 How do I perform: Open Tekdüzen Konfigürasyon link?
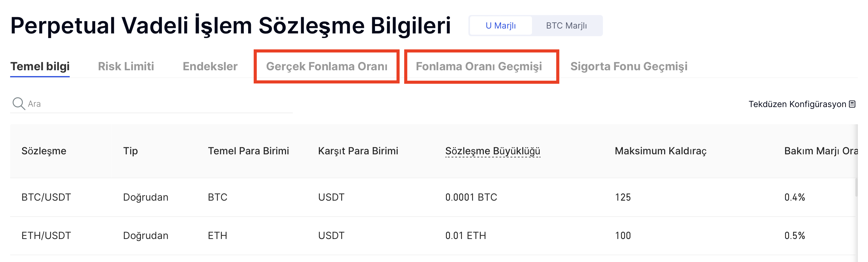click(x=797, y=104)
